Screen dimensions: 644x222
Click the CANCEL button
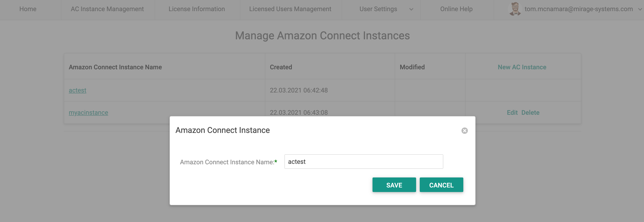pos(441,185)
